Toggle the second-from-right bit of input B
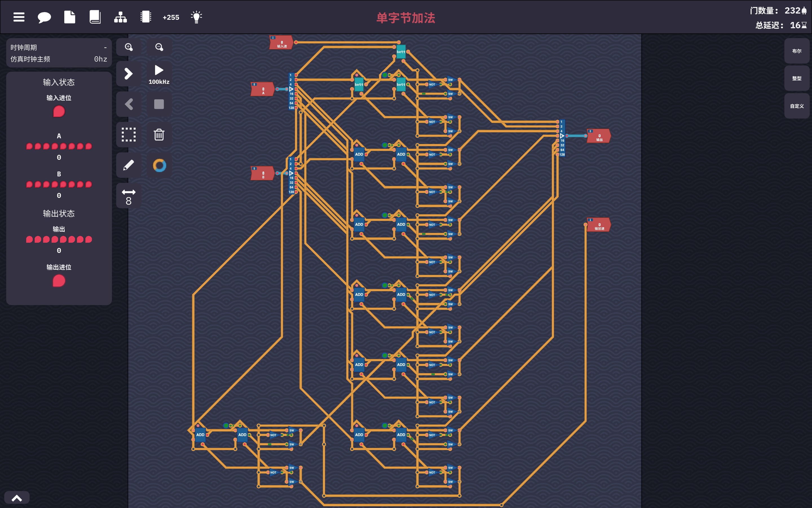This screenshot has height=508, width=812. [80, 185]
